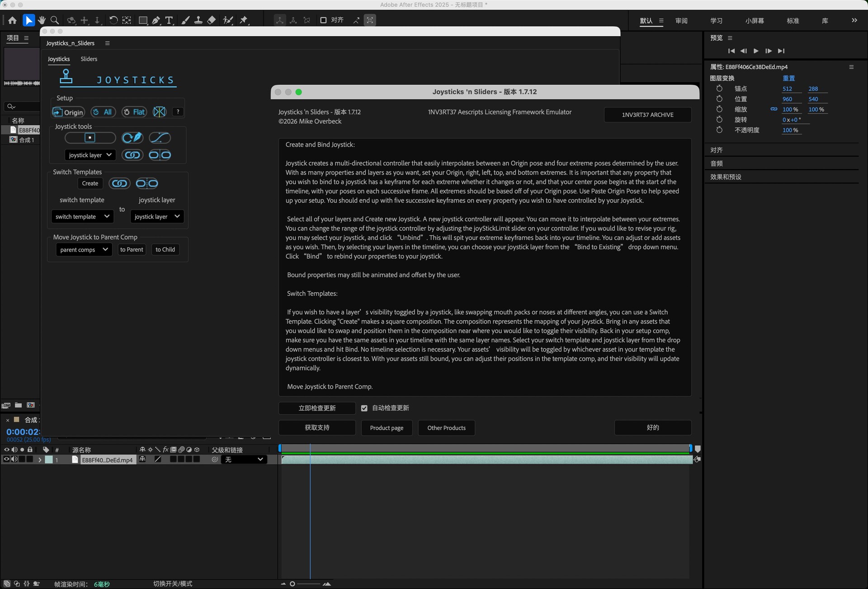Choose the Zoom magnifier tool
Image resolution: width=868 pixels, height=589 pixels.
click(55, 20)
